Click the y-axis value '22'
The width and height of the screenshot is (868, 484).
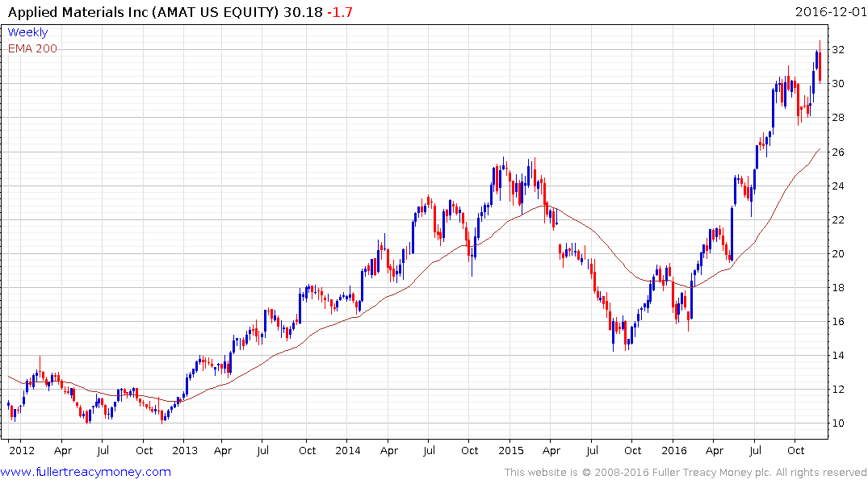coord(838,220)
